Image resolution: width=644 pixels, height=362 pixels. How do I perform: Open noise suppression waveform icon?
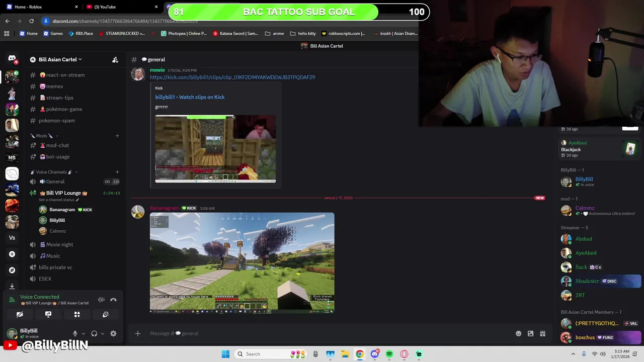101,300
